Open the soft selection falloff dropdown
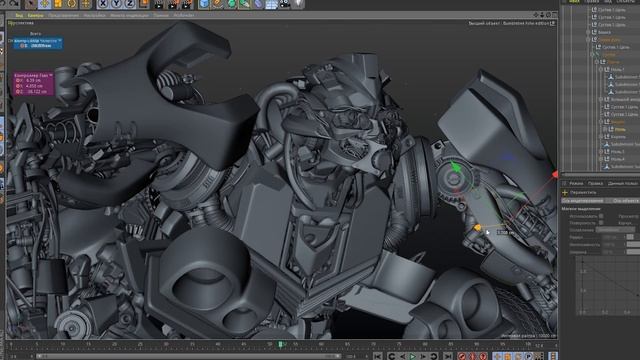 coord(616,230)
